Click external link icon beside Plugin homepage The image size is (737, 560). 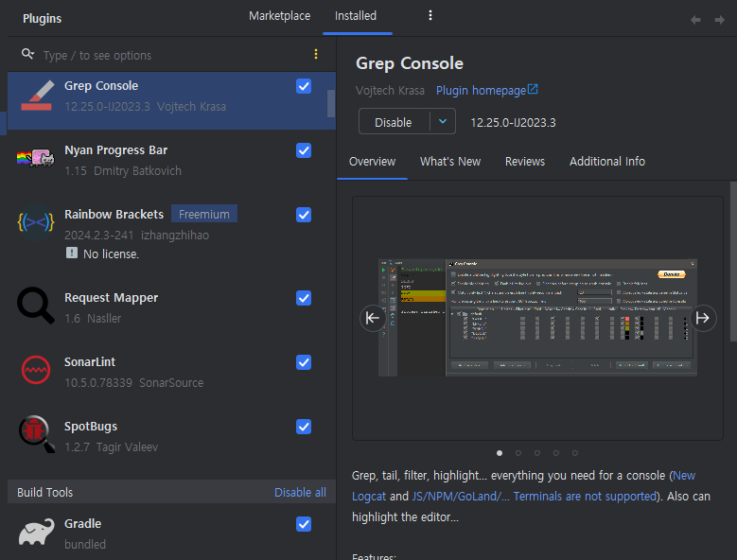tap(533, 89)
